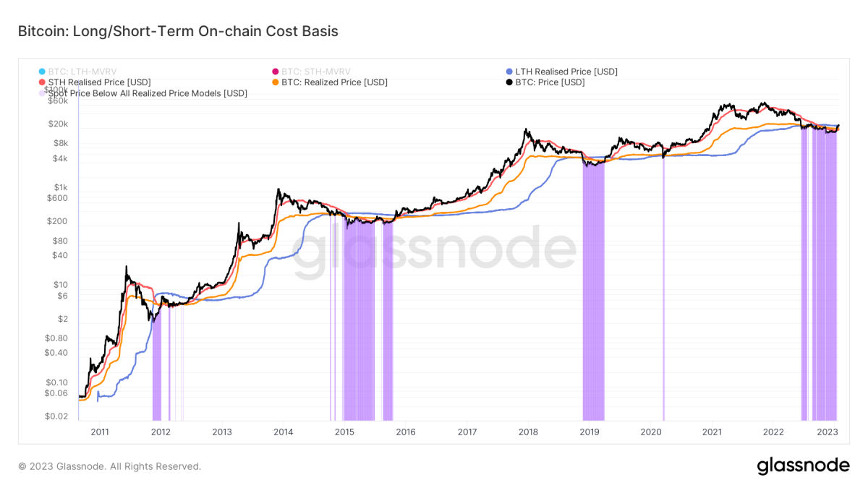The image size is (868, 488).
Task: Hide the STH Realised Price [USD] series
Action: (100, 82)
